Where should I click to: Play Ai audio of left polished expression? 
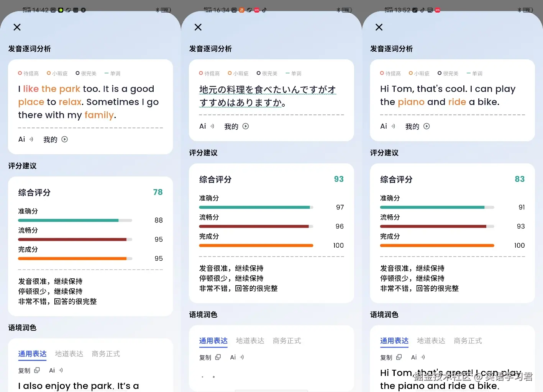tap(56, 371)
